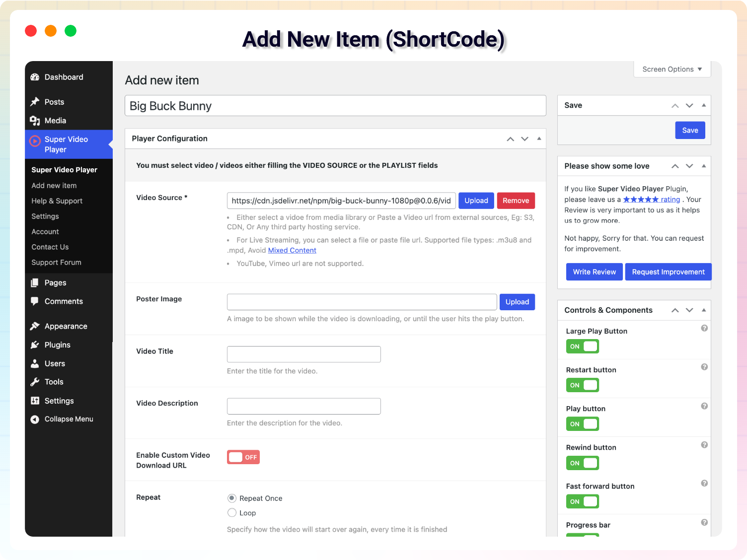Open help tooltip for Restart button
The image size is (747, 560).
pos(704,367)
